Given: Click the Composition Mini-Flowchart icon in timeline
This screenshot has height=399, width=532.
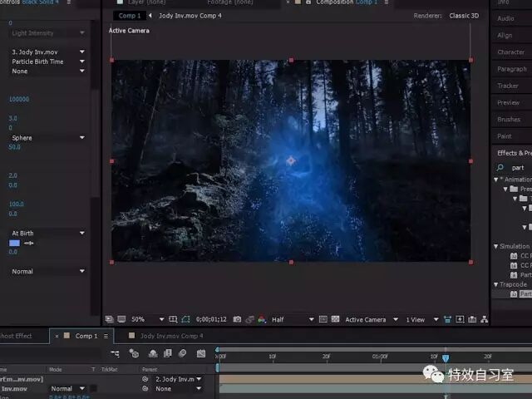Looking at the screenshot, I should pos(115,353).
